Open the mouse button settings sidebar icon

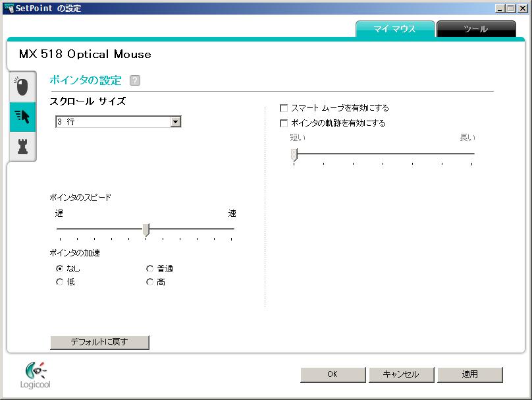(22, 86)
